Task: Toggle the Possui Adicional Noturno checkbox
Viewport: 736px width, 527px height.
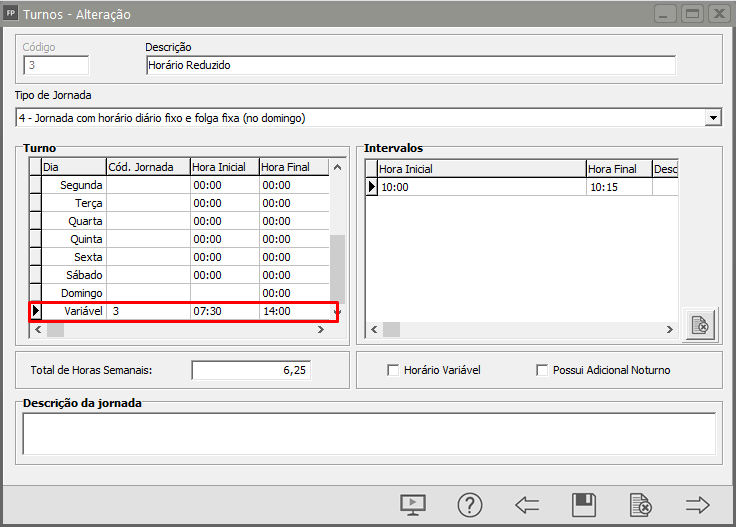Action: [543, 370]
